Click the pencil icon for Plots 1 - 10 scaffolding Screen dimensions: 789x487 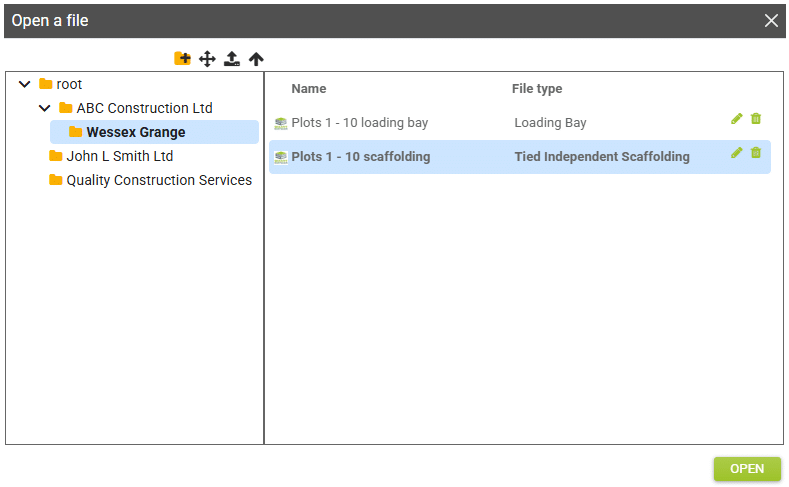coord(737,153)
